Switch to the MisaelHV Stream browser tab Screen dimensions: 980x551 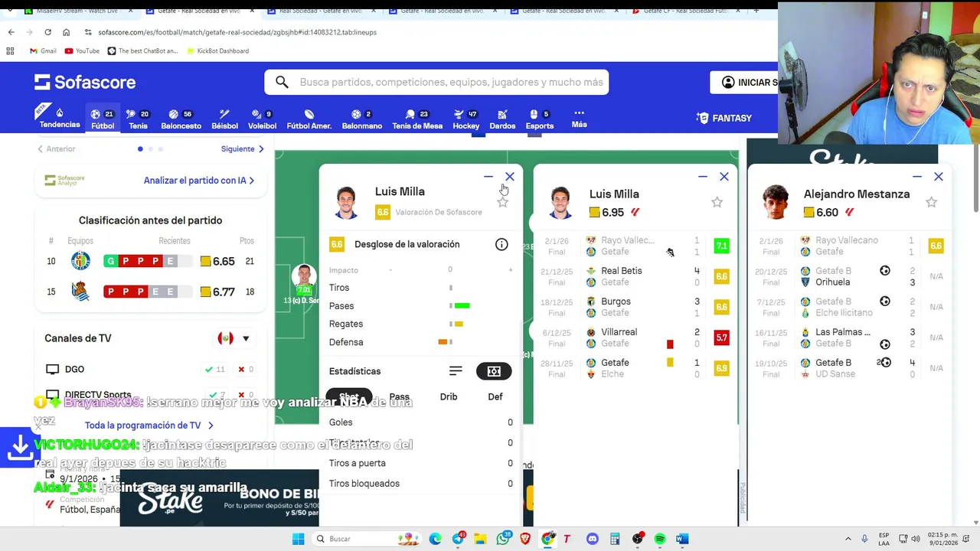[x=79, y=11]
